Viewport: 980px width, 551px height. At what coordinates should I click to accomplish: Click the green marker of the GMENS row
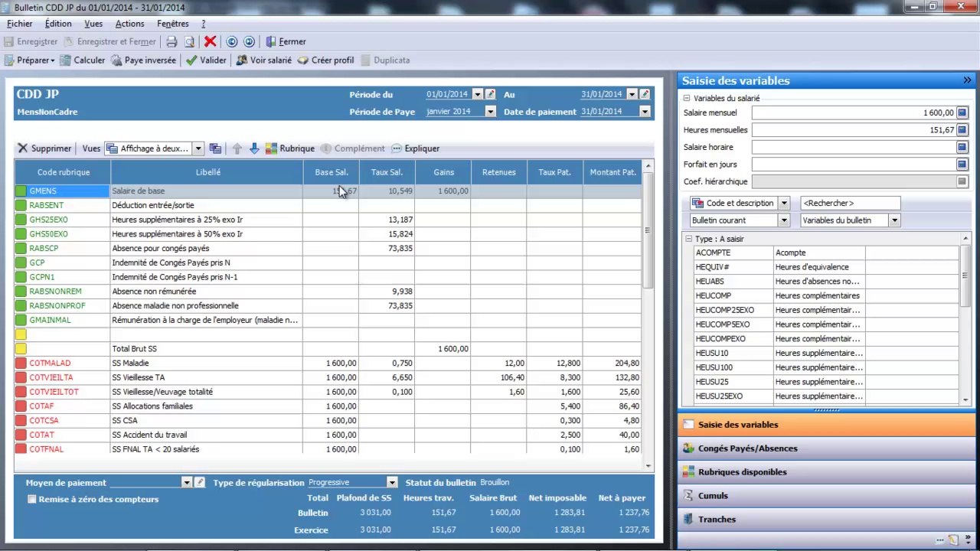click(21, 191)
